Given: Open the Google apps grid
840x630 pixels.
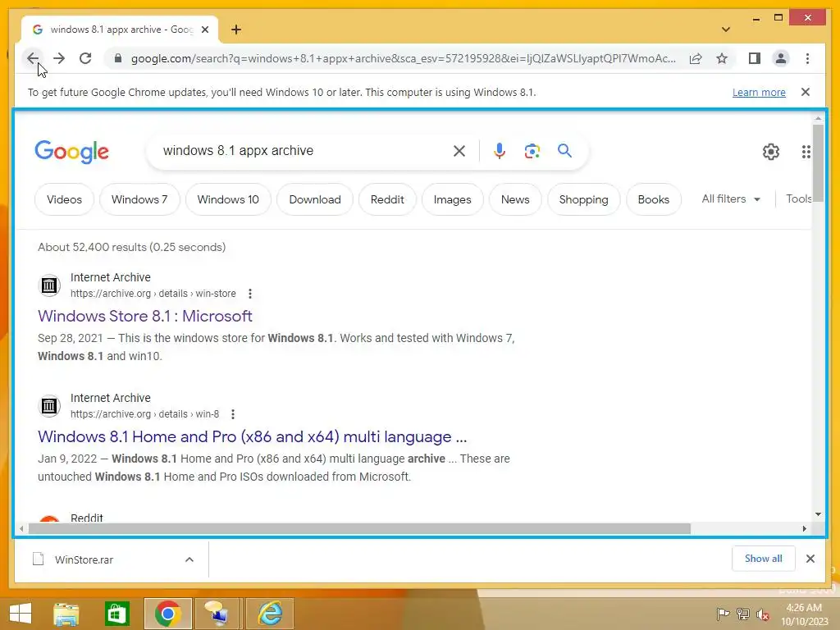Looking at the screenshot, I should [806, 152].
